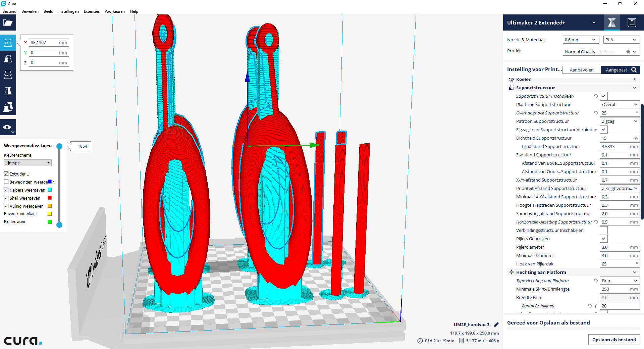This screenshot has height=349, width=644.
Task: Open the Kleurenschema Lijntype dropdown
Action: coord(28,163)
